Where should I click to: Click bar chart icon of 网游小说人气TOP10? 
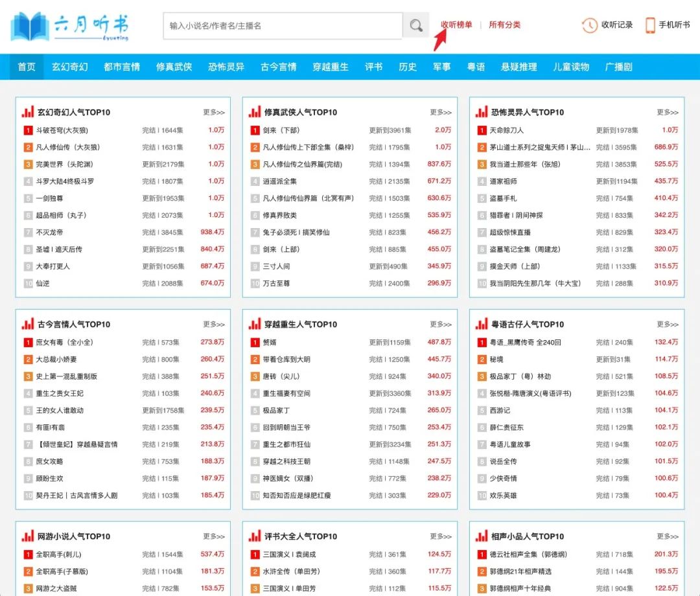28,536
